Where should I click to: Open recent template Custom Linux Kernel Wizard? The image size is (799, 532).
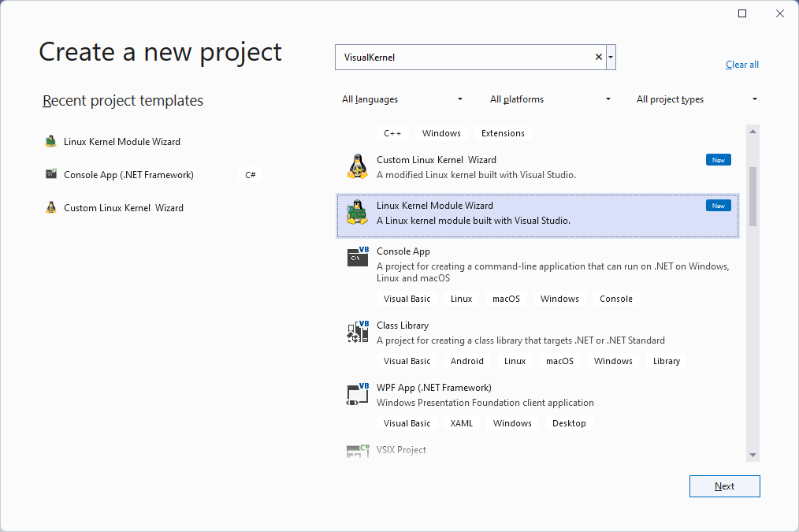(123, 208)
